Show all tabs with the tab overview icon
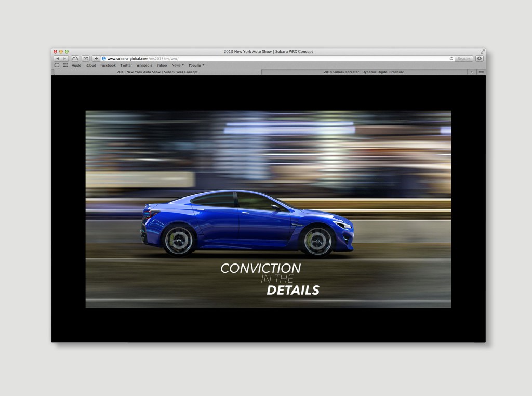This screenshot has height=396, width=532. (481, 72)
